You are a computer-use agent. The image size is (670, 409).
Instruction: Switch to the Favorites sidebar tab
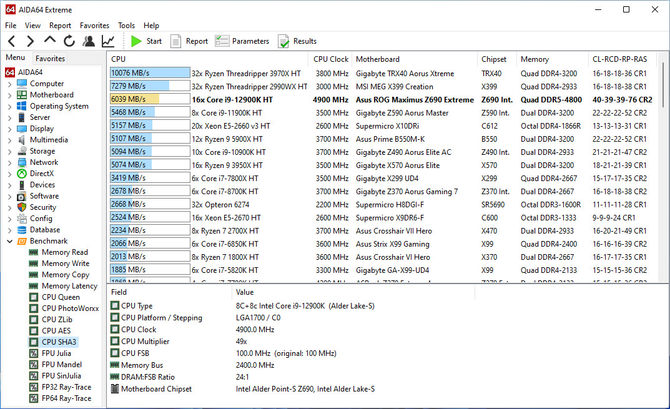[50, 59]
